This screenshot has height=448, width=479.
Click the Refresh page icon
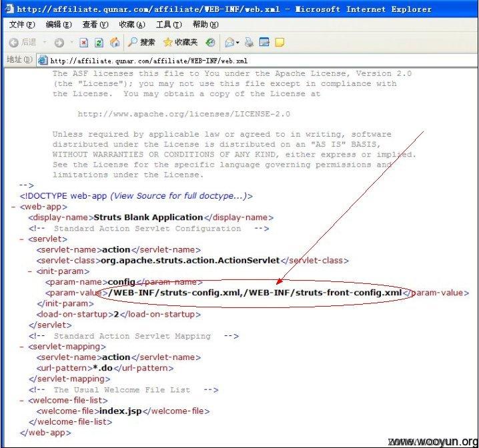[99, 43]
